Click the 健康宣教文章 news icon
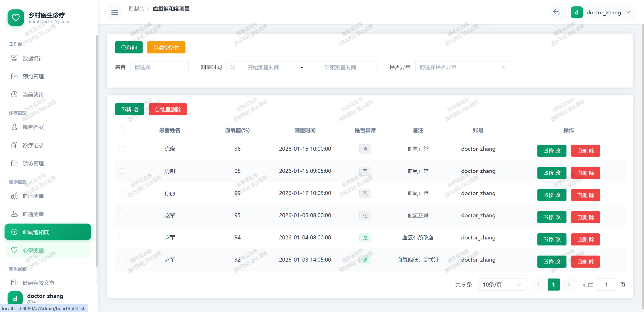The width and height of the screenshot is (644, 312). [x=14, y=282]
